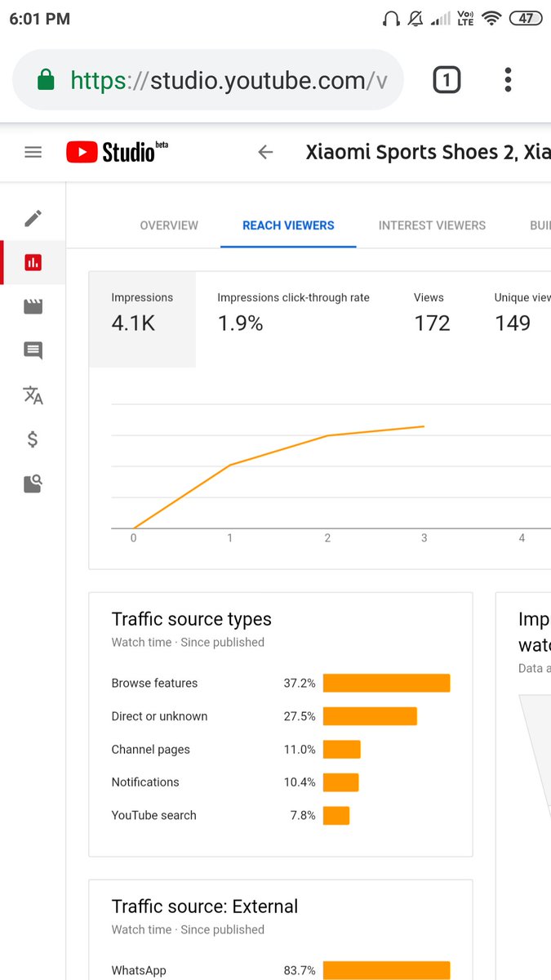Tap the battery indicator showing 47
The width and height of the screenshot is (551, 980).
525,18
